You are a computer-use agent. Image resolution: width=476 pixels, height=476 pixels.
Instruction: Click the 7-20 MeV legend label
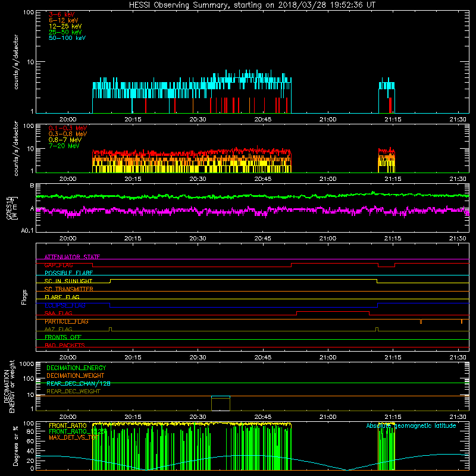click(x=64, y=146)
